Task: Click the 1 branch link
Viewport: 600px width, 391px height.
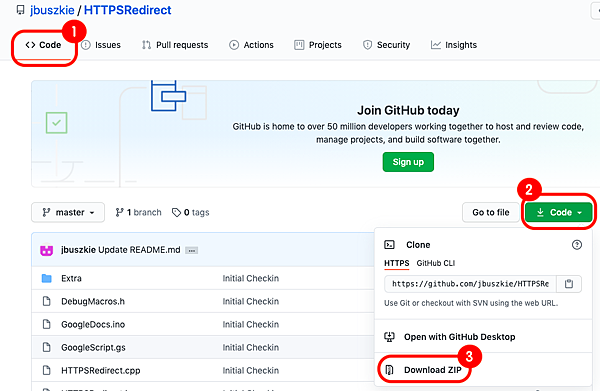Action: 139,212
